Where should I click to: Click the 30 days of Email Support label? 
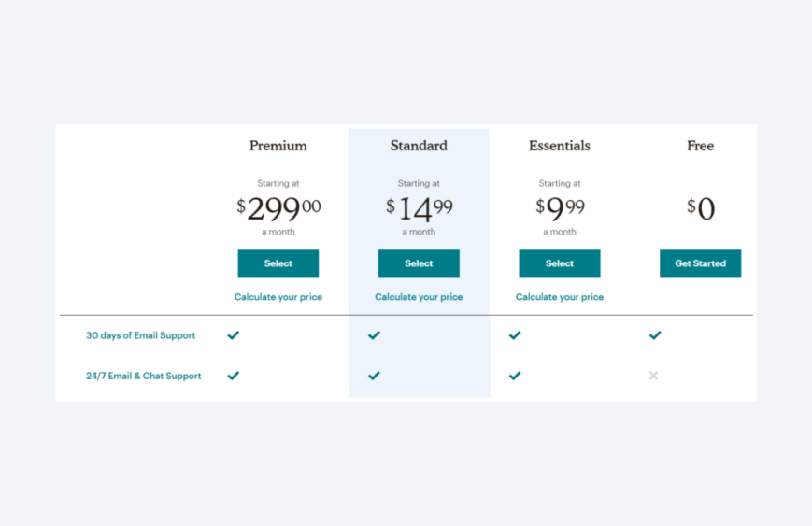[x=140, y=335]
